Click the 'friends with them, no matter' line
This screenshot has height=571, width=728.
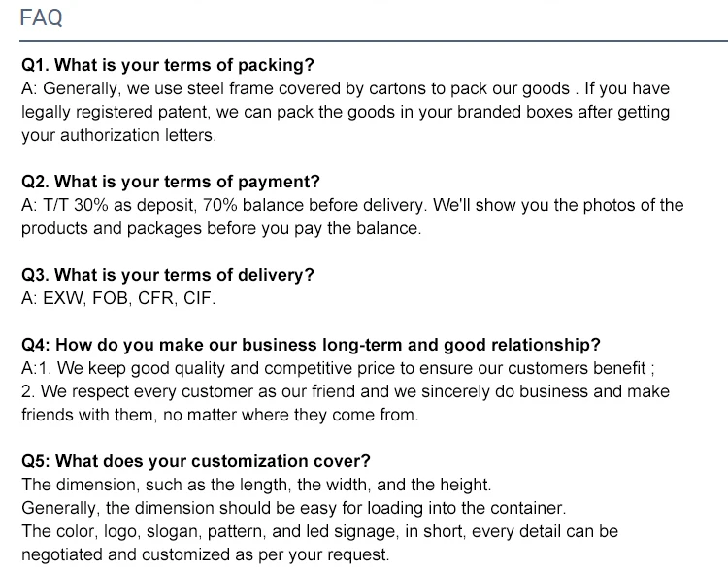pyautogui.click(x=220, y=415)
